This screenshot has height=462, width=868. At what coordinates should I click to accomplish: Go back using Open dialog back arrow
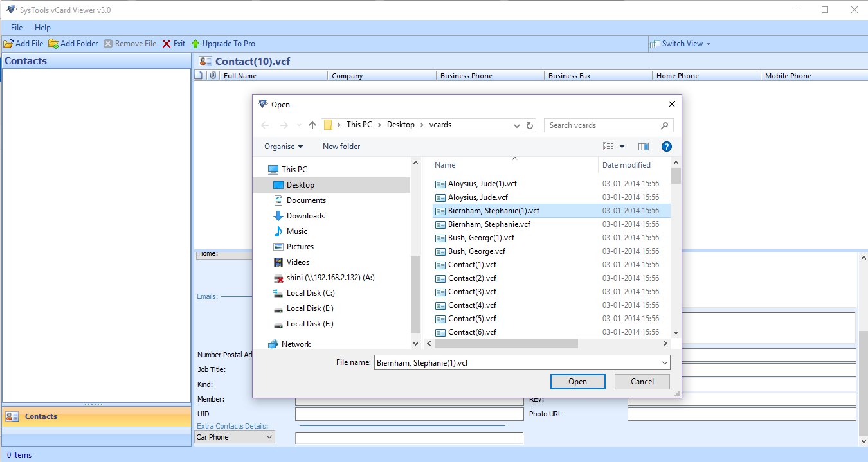[x=266, y=125]
